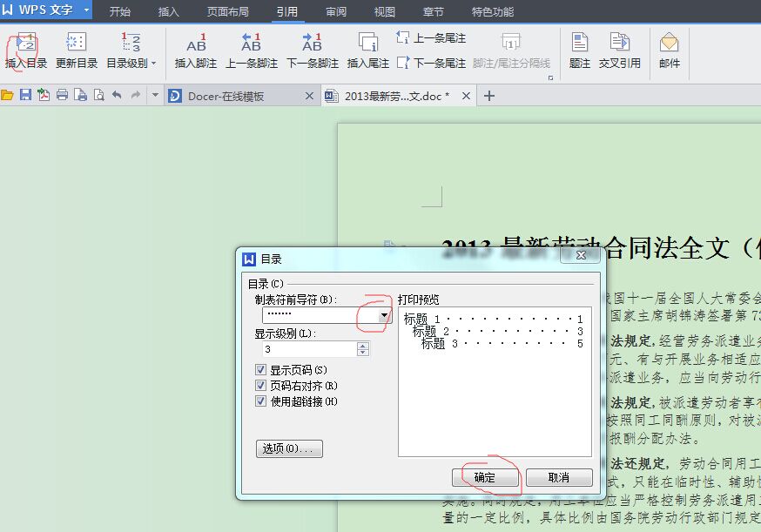Screen dimensions: 761x532
Task: Switch to the 插入 ribbon tab
Action: 168,11
